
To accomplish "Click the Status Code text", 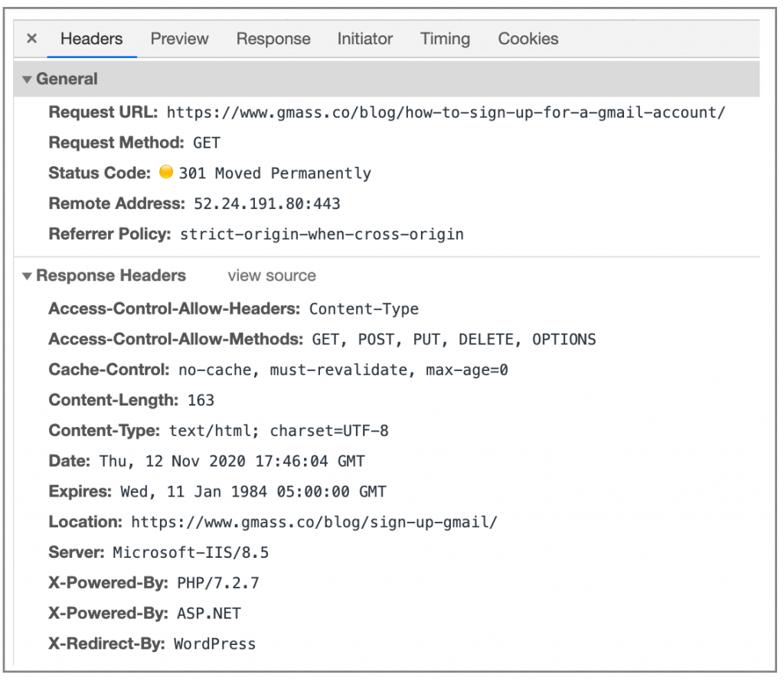I will point(99,172).
